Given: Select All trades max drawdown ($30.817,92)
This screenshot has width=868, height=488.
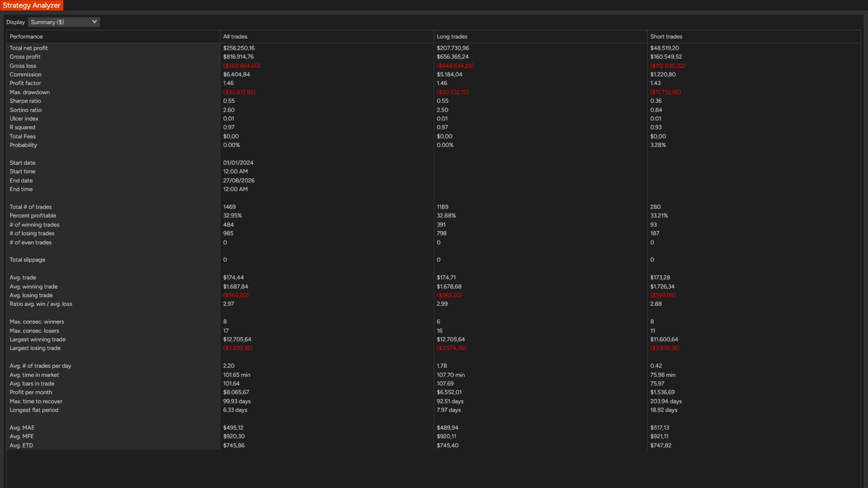Looking at the screenshot, I should pos(239,92).
